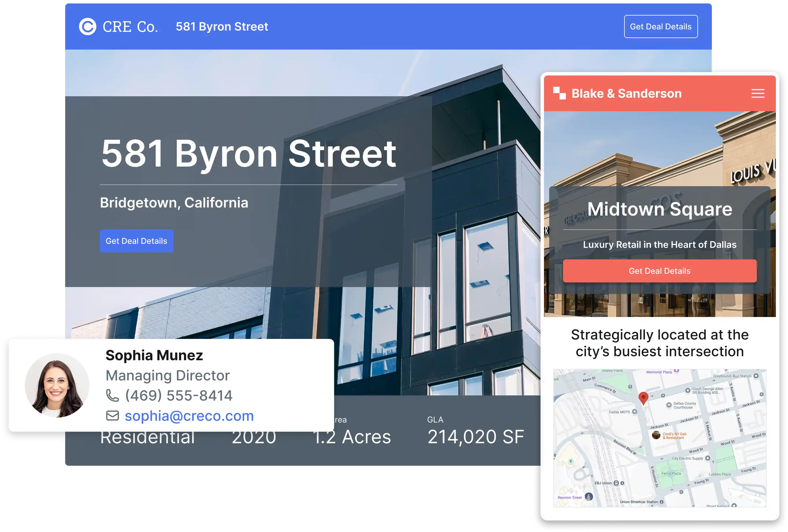Click the Sophia Munez name

[154, 355]
